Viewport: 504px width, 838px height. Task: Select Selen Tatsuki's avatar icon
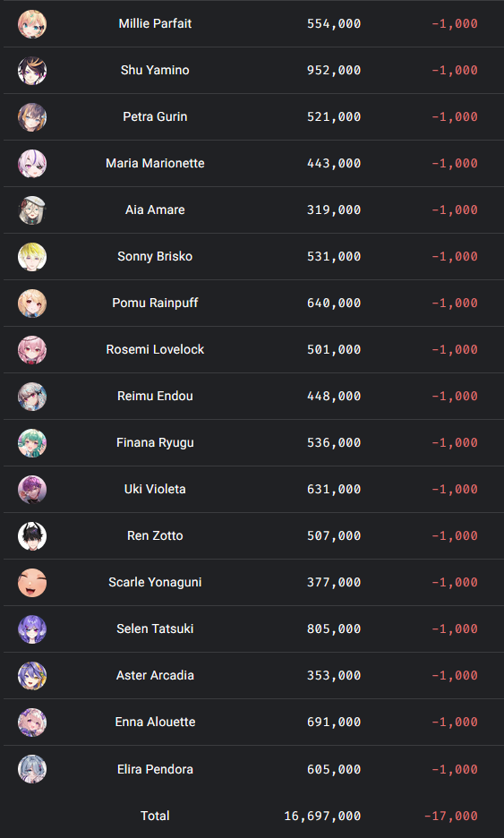[x=32, y=629]
